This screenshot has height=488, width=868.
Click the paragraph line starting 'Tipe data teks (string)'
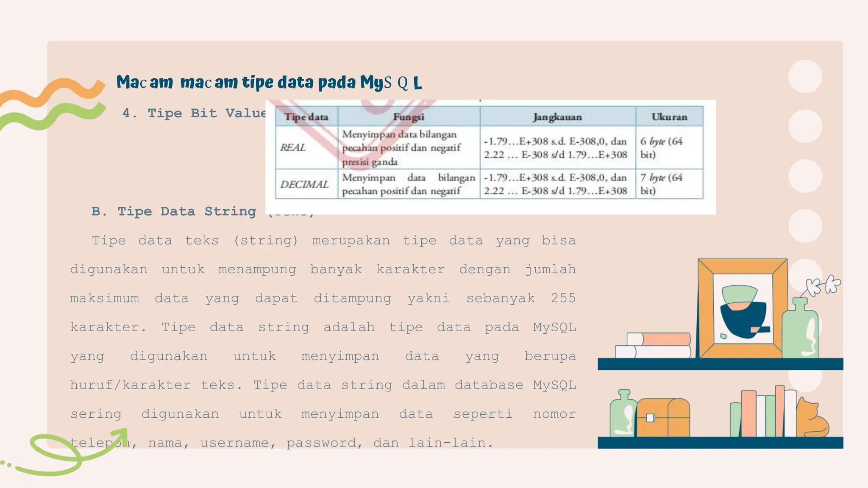pyautogui.click(x=334, y=241)
